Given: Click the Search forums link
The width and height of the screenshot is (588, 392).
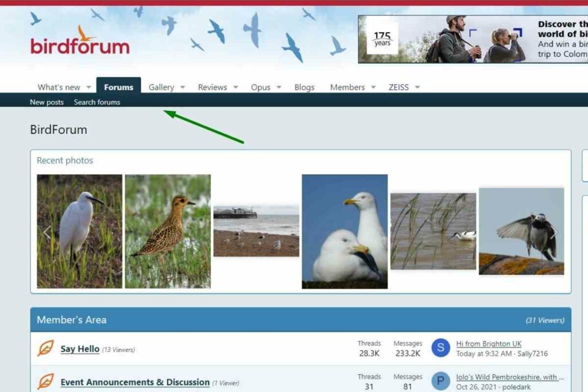Looking at the screenshot, I should coord(96,102).
